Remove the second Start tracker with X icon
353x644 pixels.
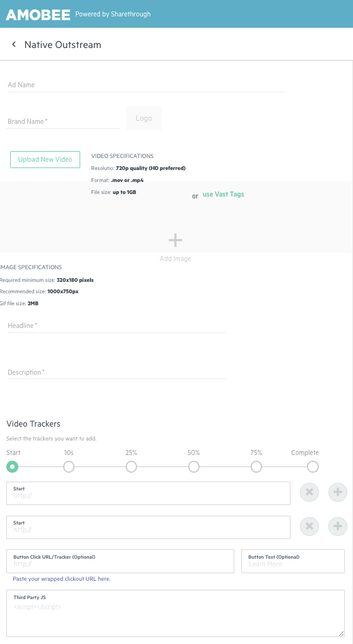click(309, 526)
